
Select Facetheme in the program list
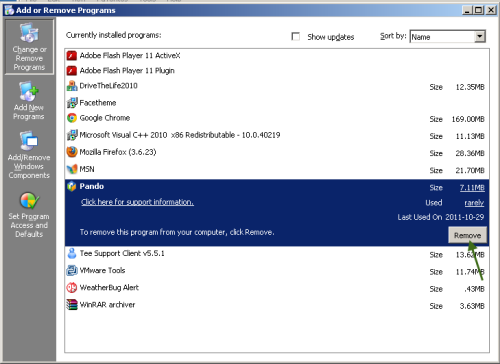[98, 103]
